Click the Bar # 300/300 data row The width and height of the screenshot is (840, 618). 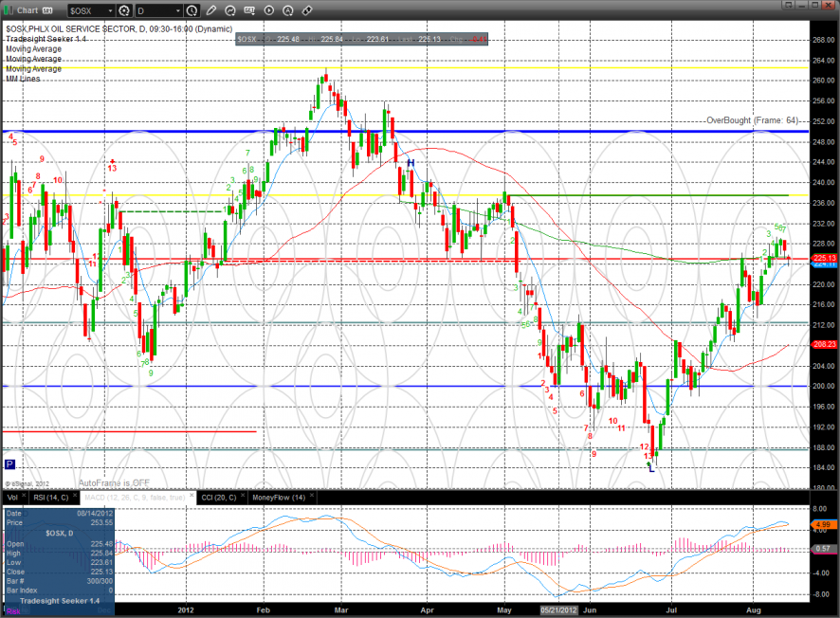60,580
